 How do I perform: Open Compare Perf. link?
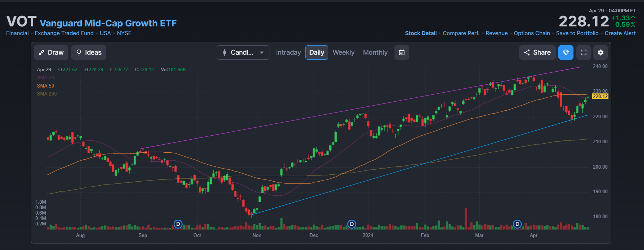tap(461, 33)
